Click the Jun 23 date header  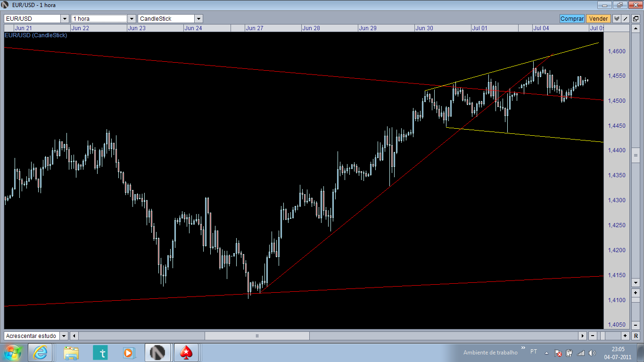coord(137,28)
